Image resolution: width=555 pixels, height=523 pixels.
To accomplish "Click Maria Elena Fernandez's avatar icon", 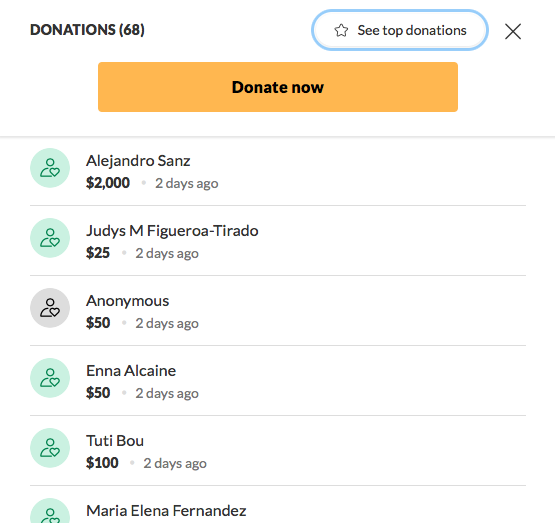I will pyautogui.click(x=50, y=511).
